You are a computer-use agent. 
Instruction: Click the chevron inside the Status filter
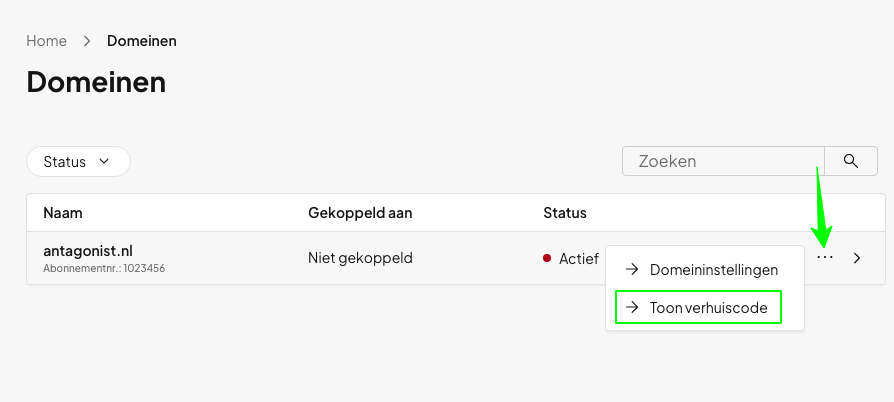104,161
